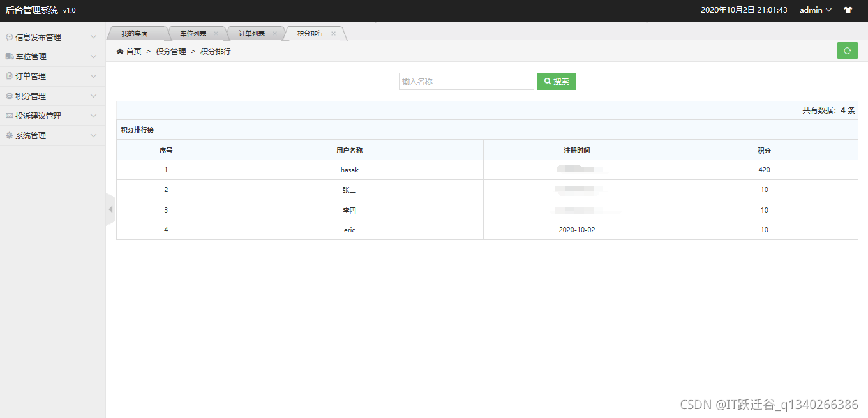Select the hasak user name cell
868x418 pixels.
click(x=350, y=170)
